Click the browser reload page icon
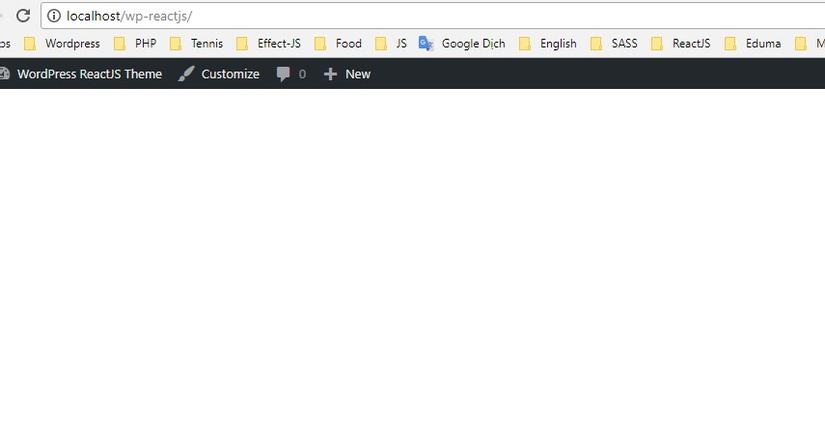This screenshot has height=422, width=825. (x=23, y=16)
